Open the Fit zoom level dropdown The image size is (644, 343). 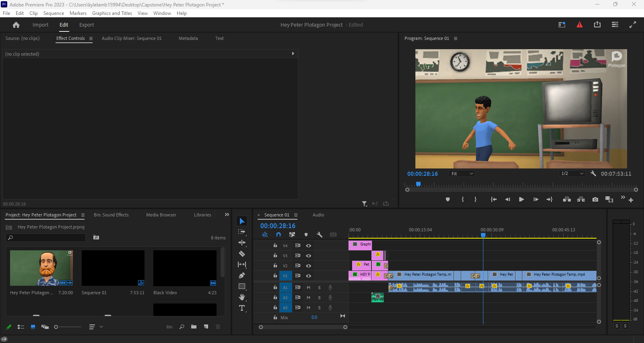462,174
